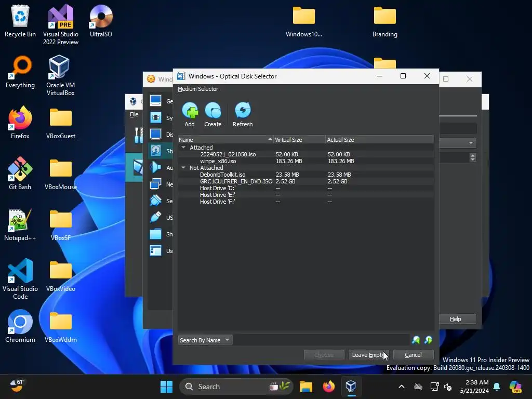Click the Add disk icon

(190, 115)
